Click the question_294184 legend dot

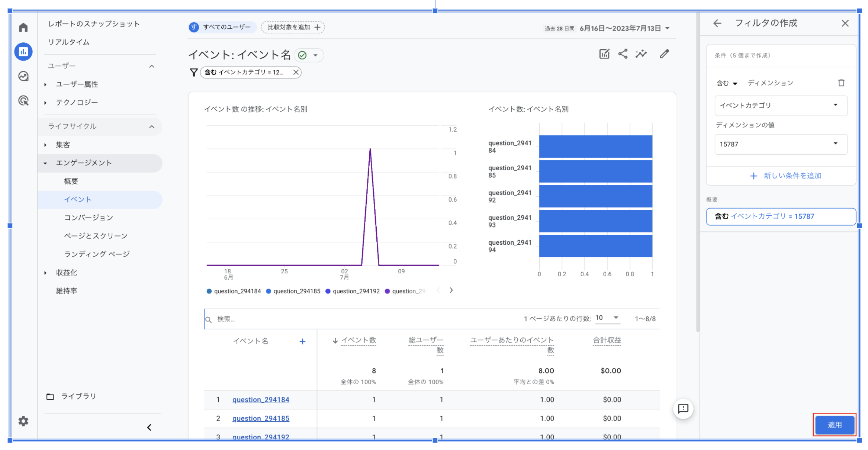[x=209, y=291]
